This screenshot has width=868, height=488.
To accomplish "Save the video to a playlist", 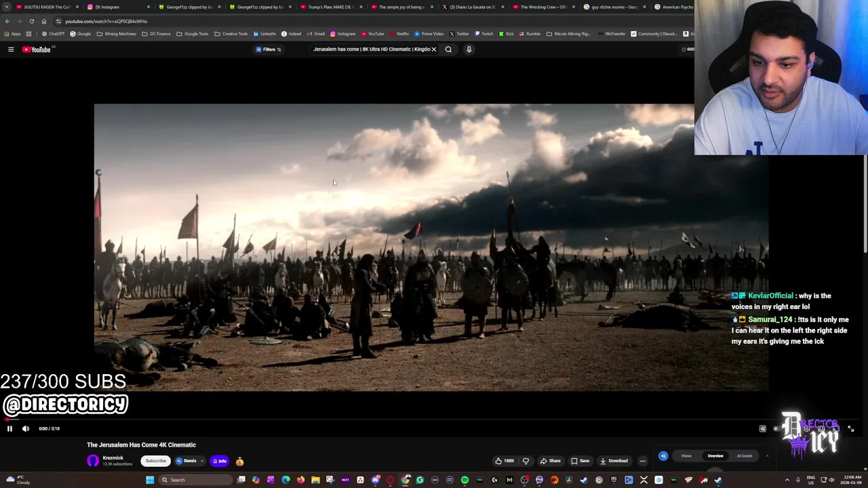I will [580, 461].
